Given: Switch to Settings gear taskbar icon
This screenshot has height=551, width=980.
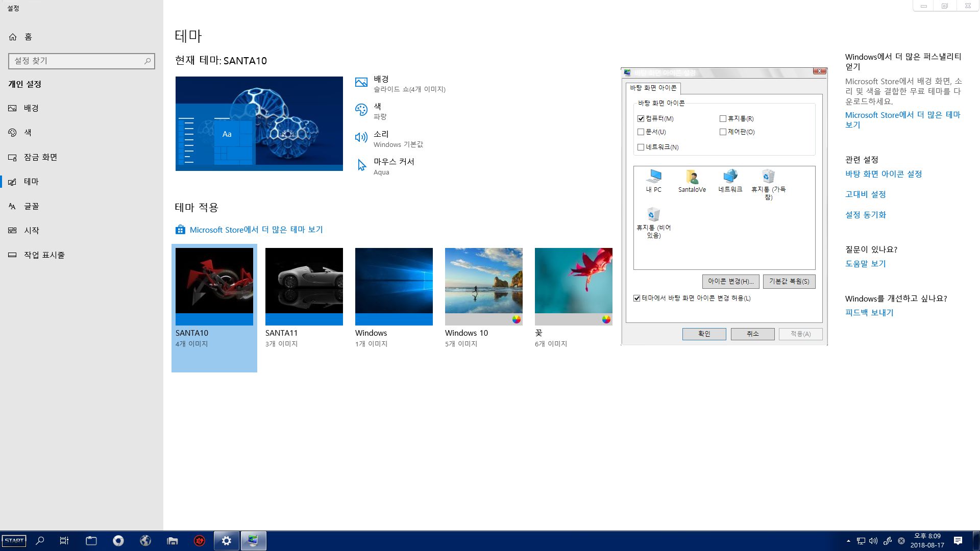Looking at the screenshot, I should point(227,541).
